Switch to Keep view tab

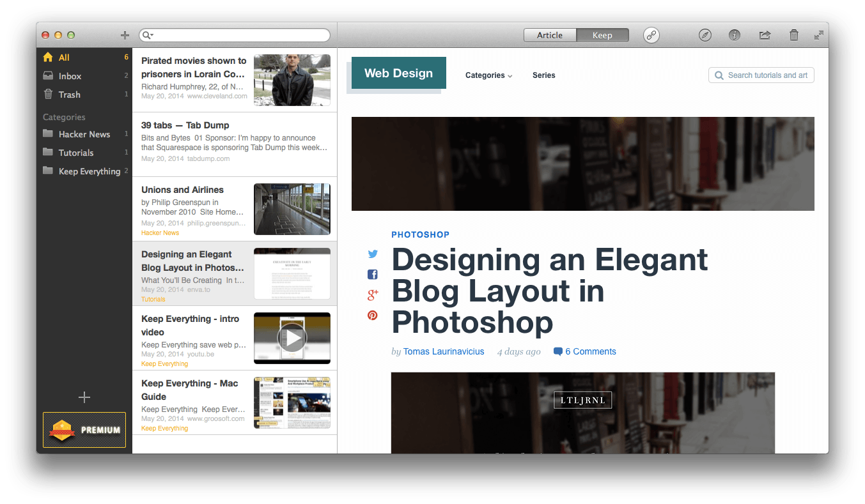602,35
